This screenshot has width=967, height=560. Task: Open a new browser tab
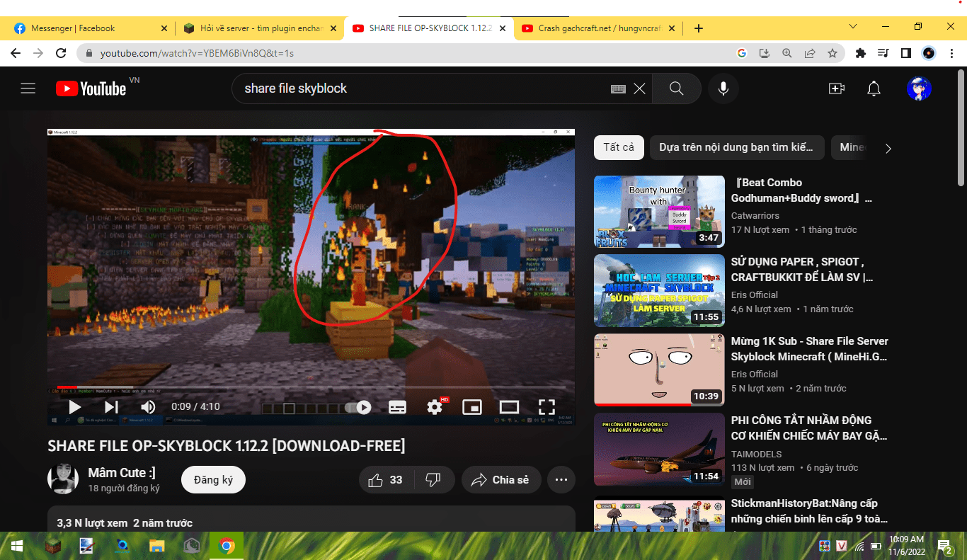(699, 28)
